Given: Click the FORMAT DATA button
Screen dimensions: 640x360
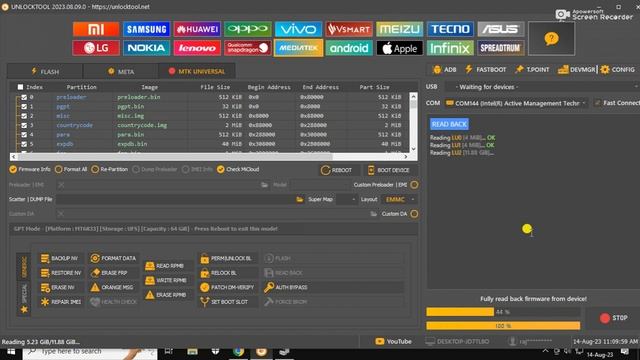Looking at the screenshot, I should pyautogui.click(x=113, y=258).
